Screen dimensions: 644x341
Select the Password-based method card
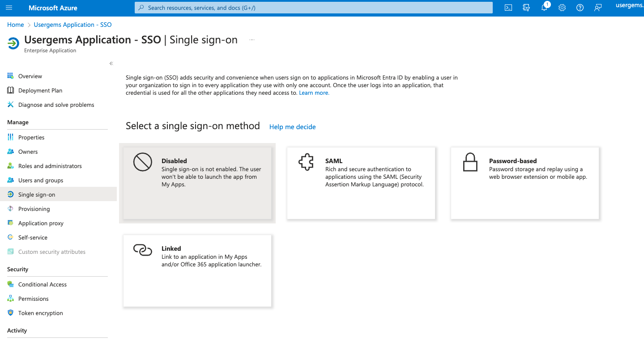[525, 183]
